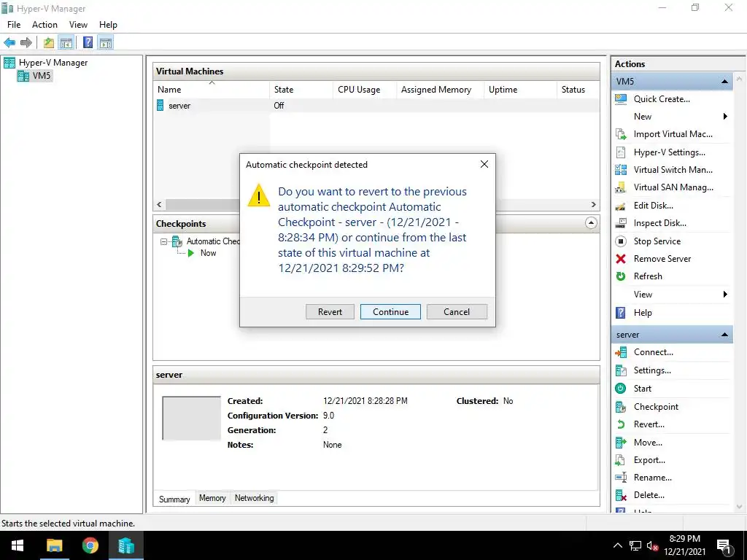Viewport: 747px width, 560px height.
Task: Click the Up one level folder icon
Action: tap(49, 43)
